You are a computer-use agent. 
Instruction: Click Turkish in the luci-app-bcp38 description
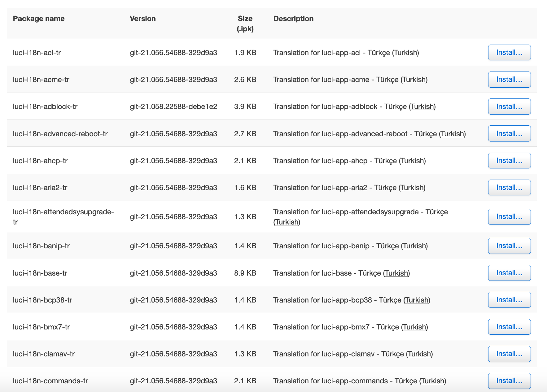pos(417,300)
